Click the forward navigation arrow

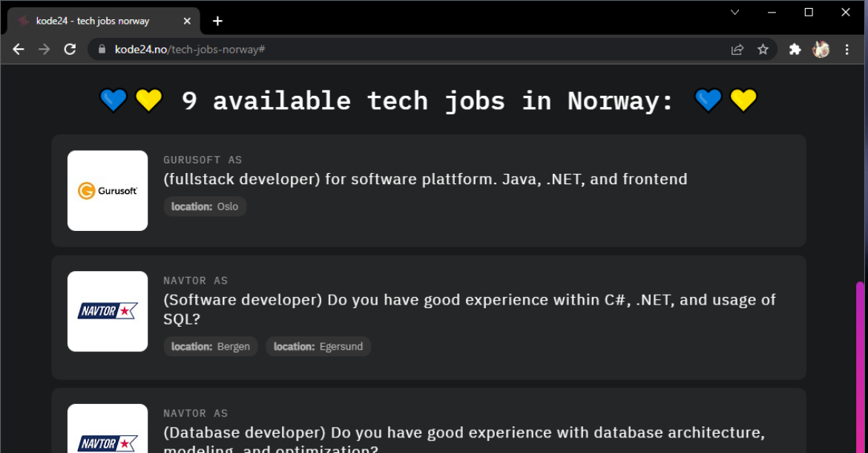coord(44,49)
